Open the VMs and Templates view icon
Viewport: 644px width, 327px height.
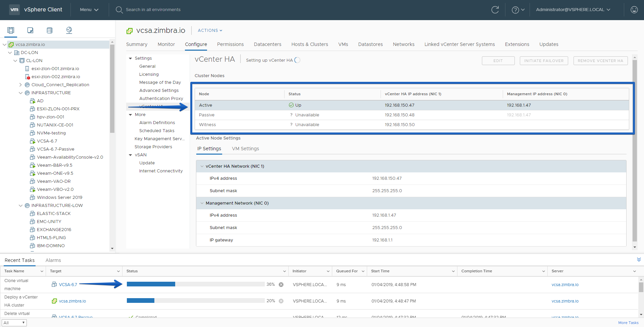pyautogui.click(x=30, y=30)
